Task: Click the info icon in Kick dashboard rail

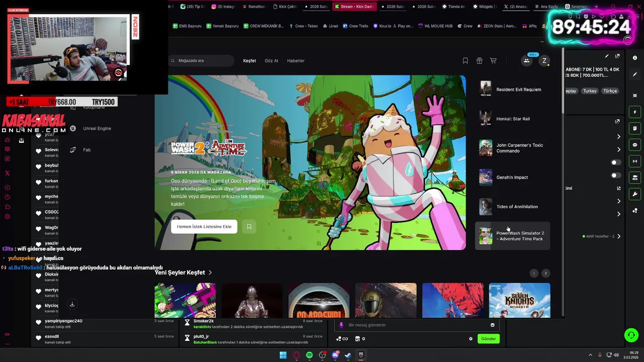Action: point(635,58)
